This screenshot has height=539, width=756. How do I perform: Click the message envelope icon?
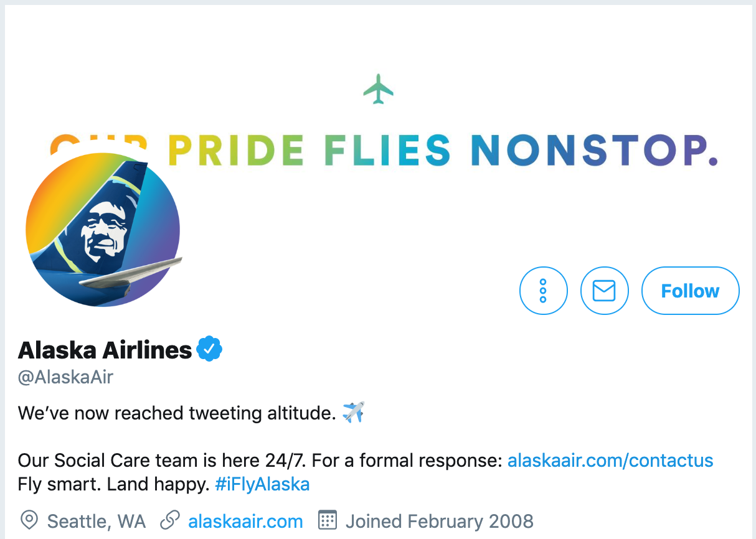(x=604, y=290)
